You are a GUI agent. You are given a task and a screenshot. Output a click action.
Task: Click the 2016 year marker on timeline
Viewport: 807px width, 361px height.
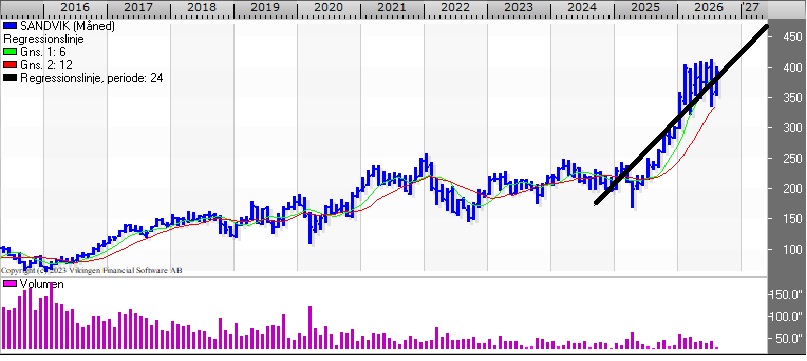tap(75, 7)
